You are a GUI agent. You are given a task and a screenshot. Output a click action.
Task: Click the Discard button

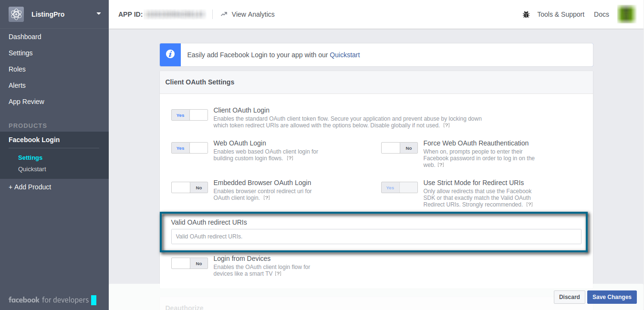pyautogui.click(x=570, y=297)
